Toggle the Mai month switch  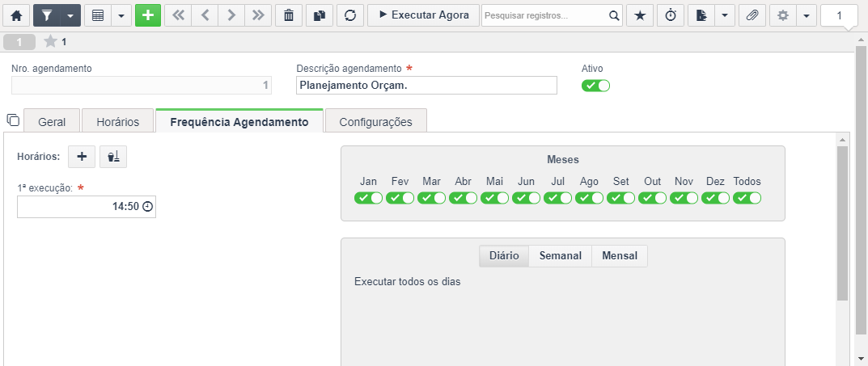[495, 198]
